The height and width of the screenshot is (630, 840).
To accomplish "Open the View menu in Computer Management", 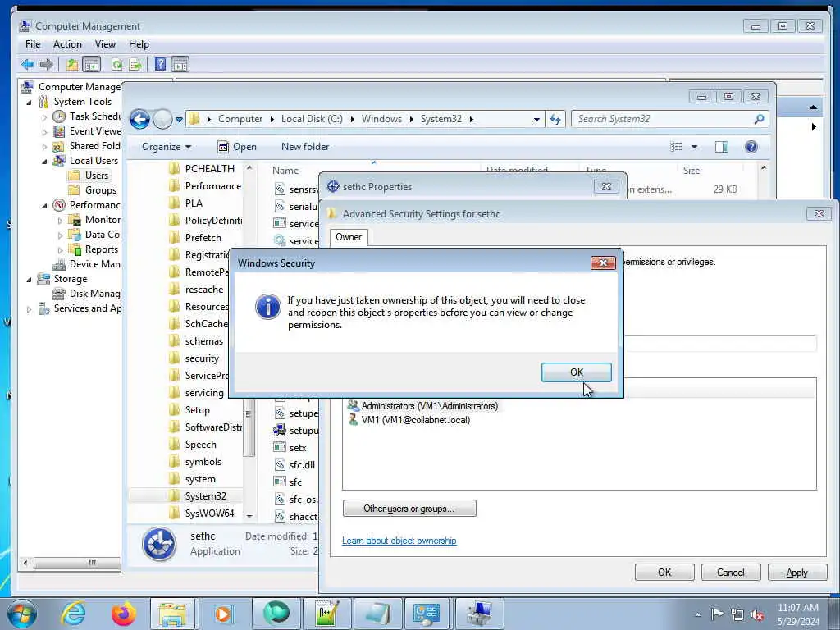I will point(105,44).
